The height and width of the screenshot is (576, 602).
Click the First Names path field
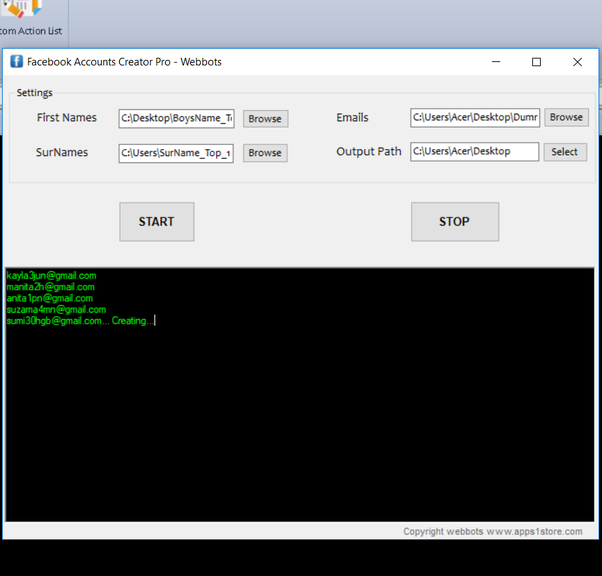[176, 118]
